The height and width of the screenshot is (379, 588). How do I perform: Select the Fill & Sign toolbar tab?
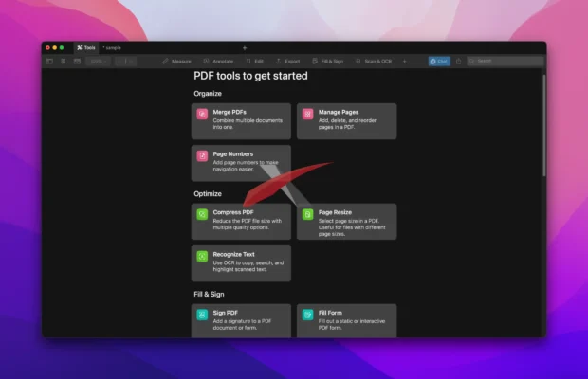pos(328,61)
